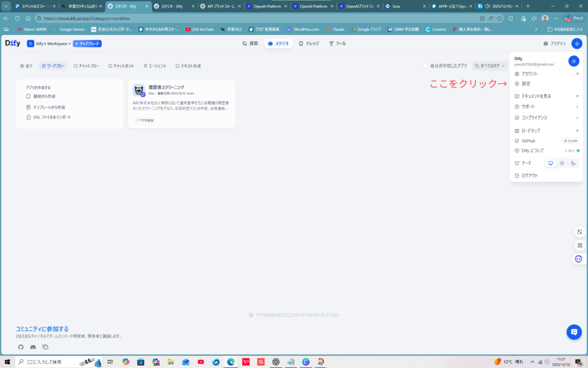
Task: Click the support chat bubble icon
Action: pos(574,332)
